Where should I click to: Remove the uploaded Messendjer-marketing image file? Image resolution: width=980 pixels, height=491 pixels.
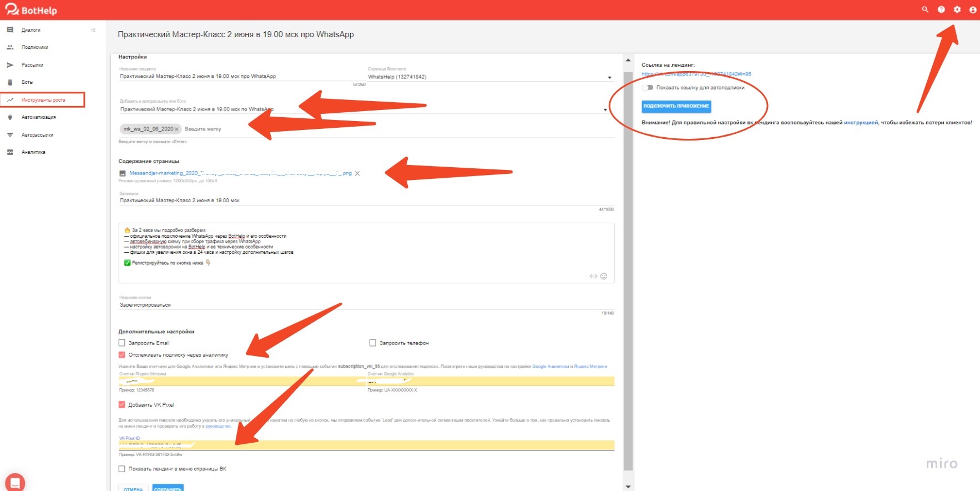[x=357, y=173]
